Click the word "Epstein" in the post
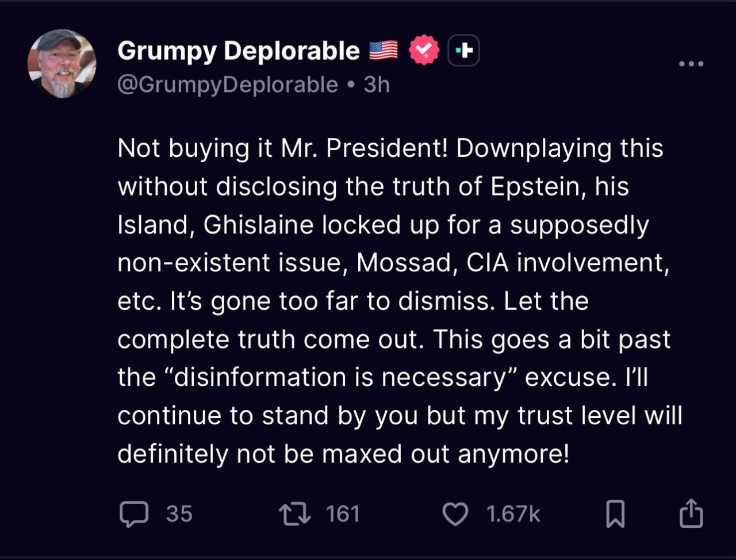 [536, 187]
